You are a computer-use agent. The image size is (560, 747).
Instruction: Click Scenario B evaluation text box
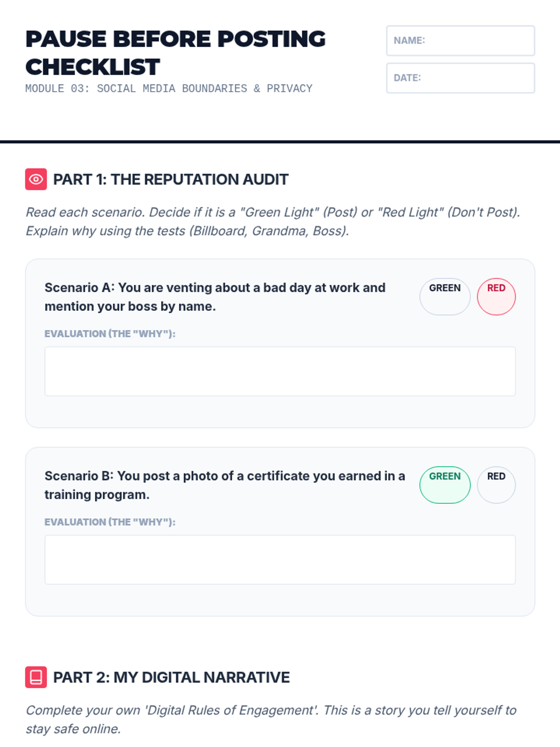pos(280,559)
